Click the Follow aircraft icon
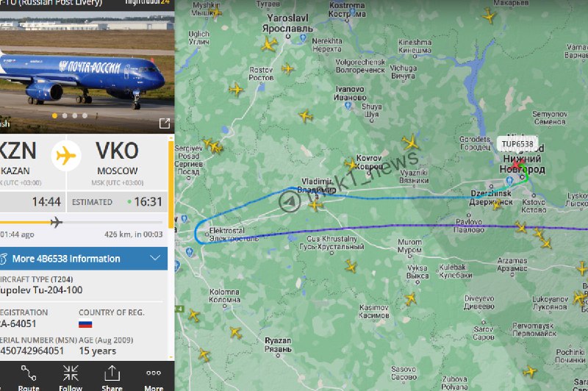The width and height of the screenshot is (588, 391). (x=71, y=378)
